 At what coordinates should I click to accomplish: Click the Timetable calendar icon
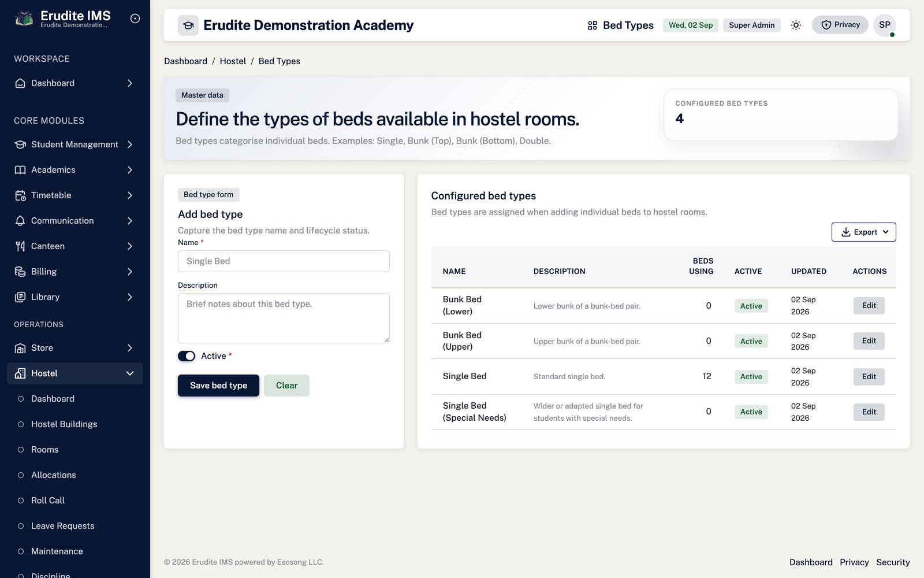point(20,195)
